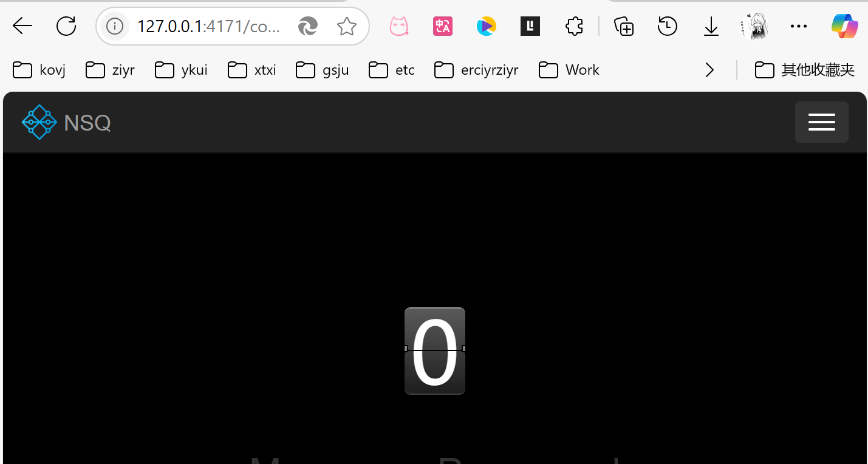Click the browser back arrow
The height and width of the screenshot is (464, 868).
pos(22,26)
